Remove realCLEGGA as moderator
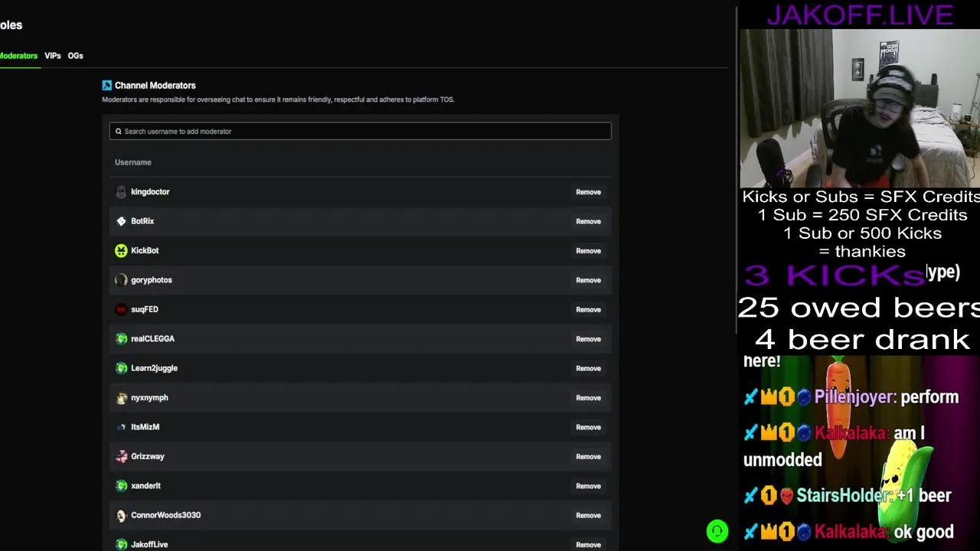Viewport: 980px width, 551px height. tap(588, 338)
